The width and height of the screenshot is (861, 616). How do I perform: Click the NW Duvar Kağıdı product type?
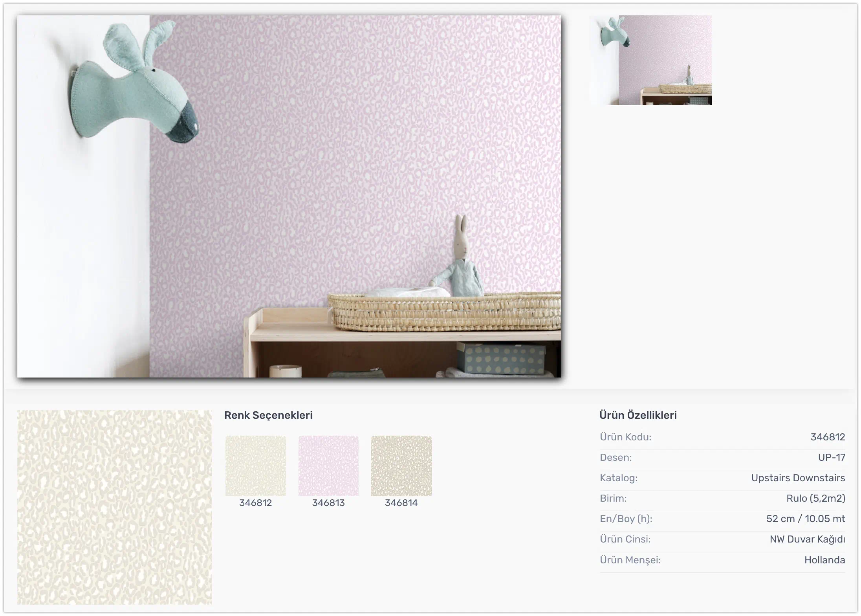pyautogui.click(x=807, y=539)
